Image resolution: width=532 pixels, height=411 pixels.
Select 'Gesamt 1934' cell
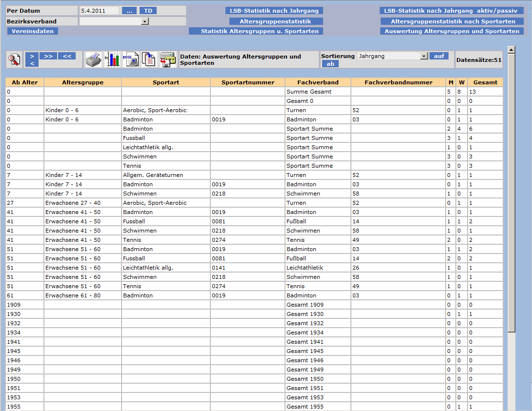tap(318, 333)
